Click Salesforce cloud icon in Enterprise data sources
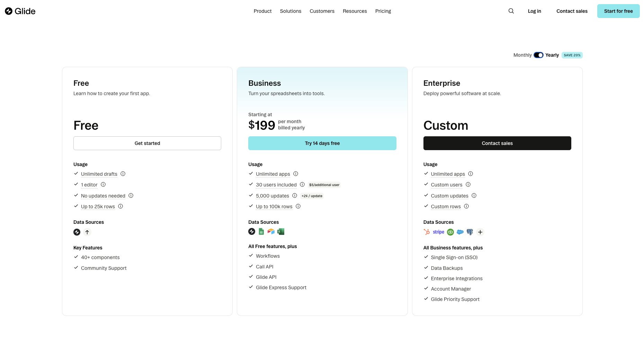The width and height of the screenshot is (644, 348). tap(460, 232)
